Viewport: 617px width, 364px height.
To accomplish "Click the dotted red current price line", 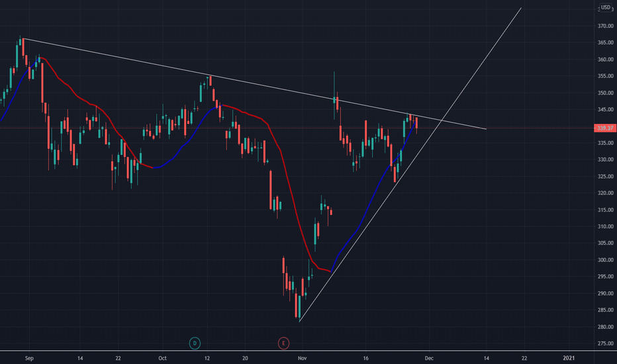I will click(x=297, y=128).
